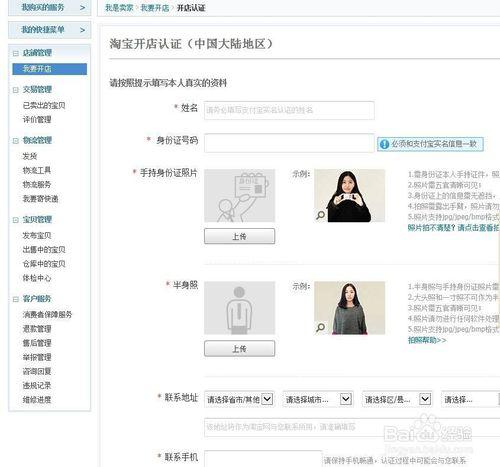Screen dimensions: 500x467
Task: Upload the 手持身份证照片 via 上传 button
Action: [240, 236]
